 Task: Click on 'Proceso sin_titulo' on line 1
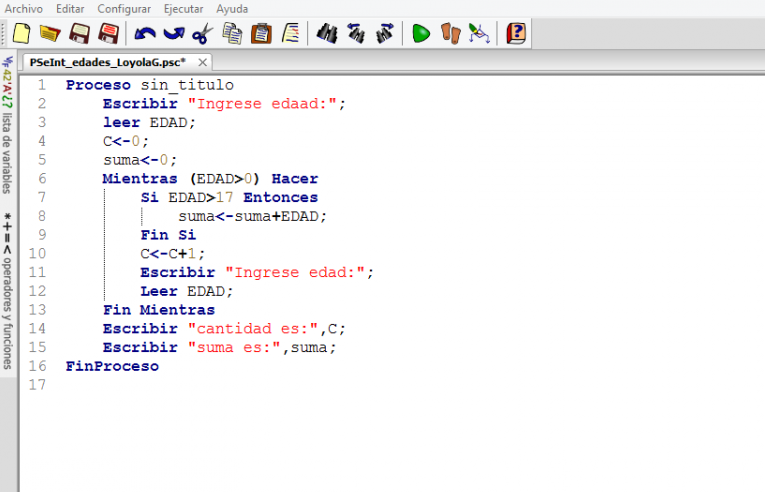150,85
